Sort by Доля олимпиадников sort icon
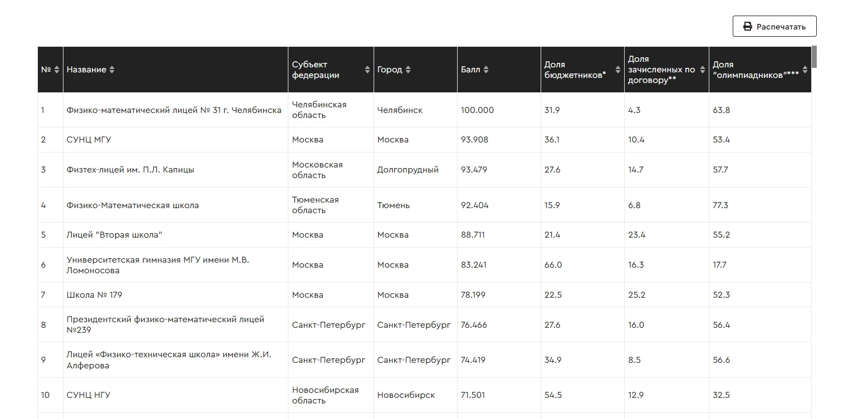The image size is (868, 419). (805, 70)
